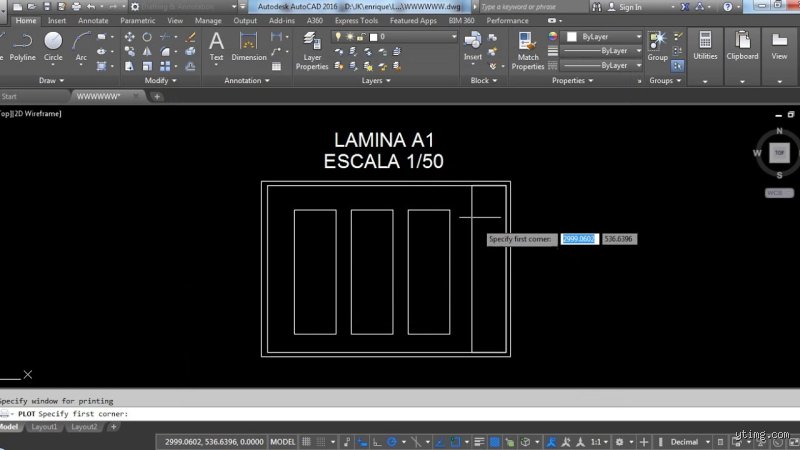Open the Parametric ribbon tab
This screenshot has height=450, width=800.
[x=137, y=21]
